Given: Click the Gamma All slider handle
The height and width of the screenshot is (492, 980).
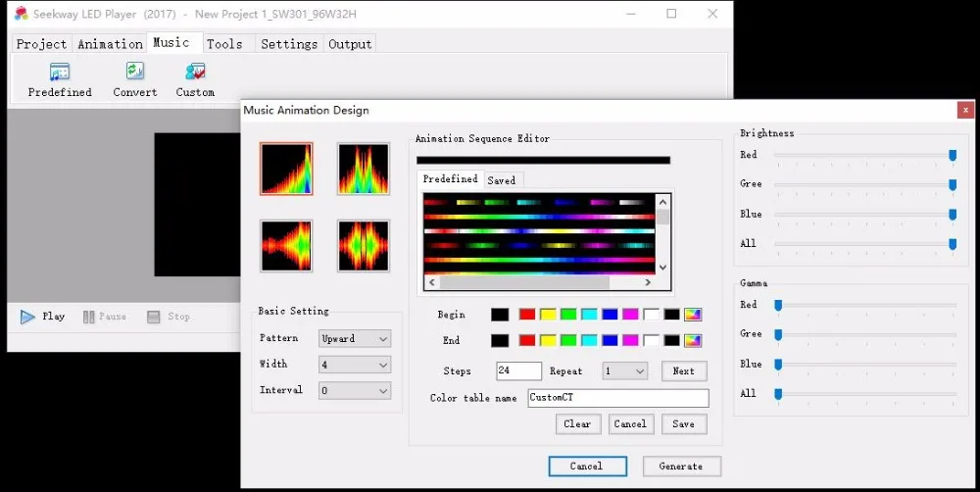Looking at the screenshot, I should [778, 394].
